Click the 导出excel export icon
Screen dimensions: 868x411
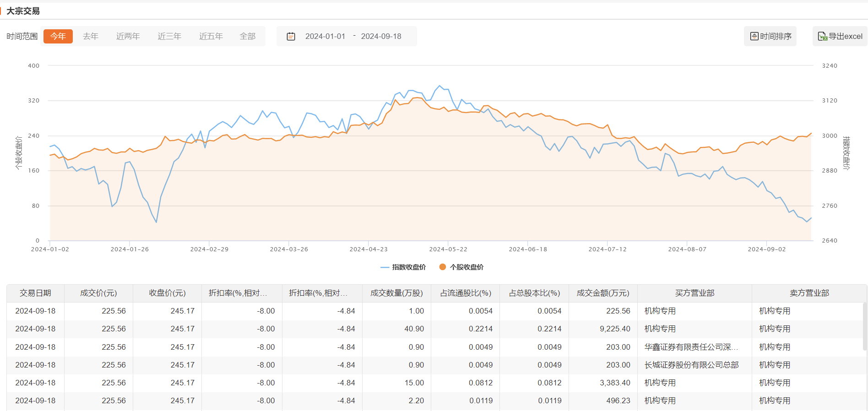point(822,36)
